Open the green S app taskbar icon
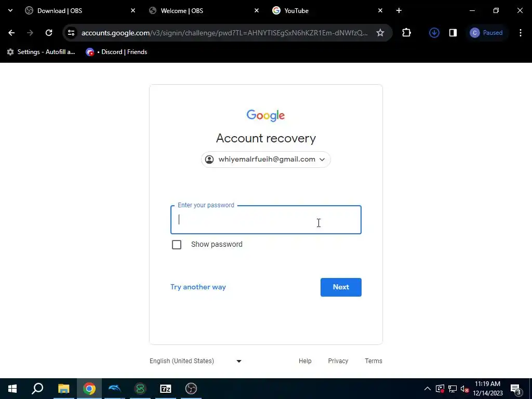Screen dimensions: 532x399 140,389
